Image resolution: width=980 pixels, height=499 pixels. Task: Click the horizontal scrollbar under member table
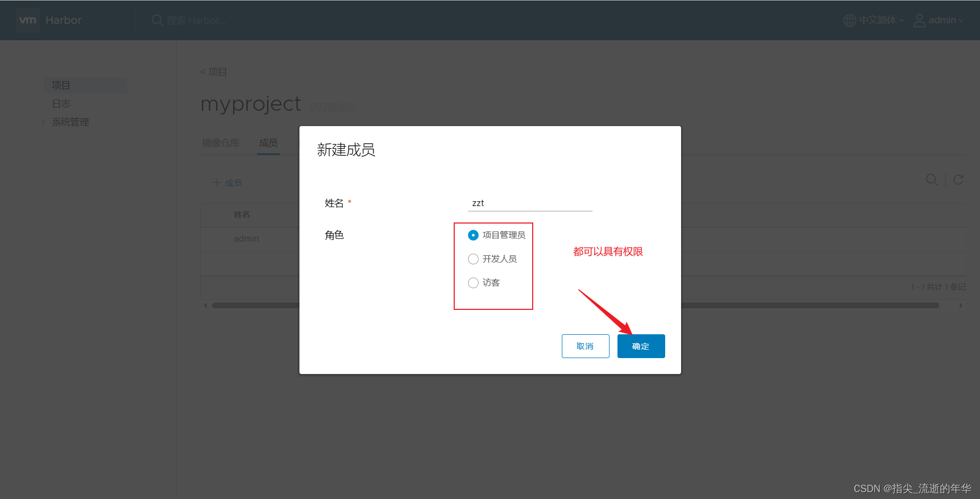point(576,306)
